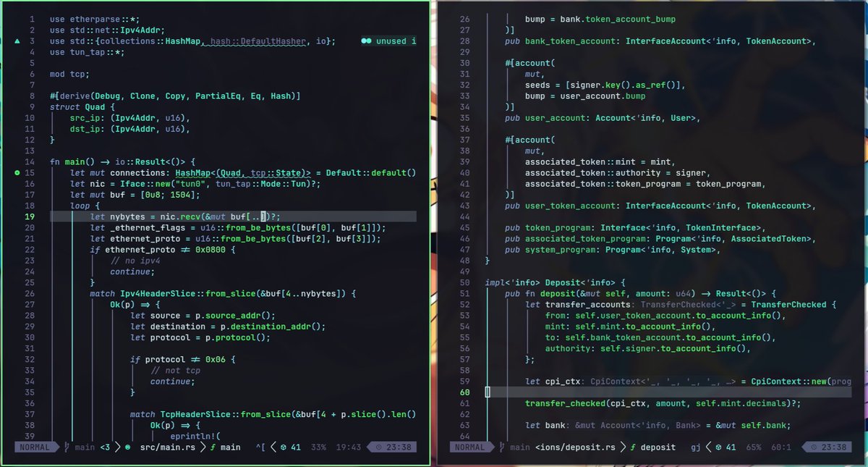
Task: Click the 'src/main.rs' file name in statusline
Action: coord(168,447)
